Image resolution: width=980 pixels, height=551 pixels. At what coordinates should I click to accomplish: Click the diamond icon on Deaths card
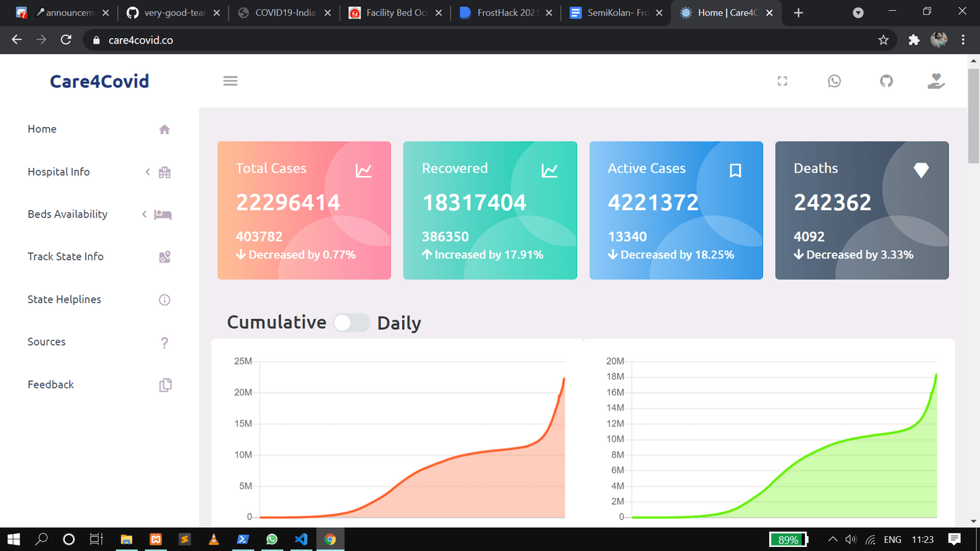[x=921, y=171]
